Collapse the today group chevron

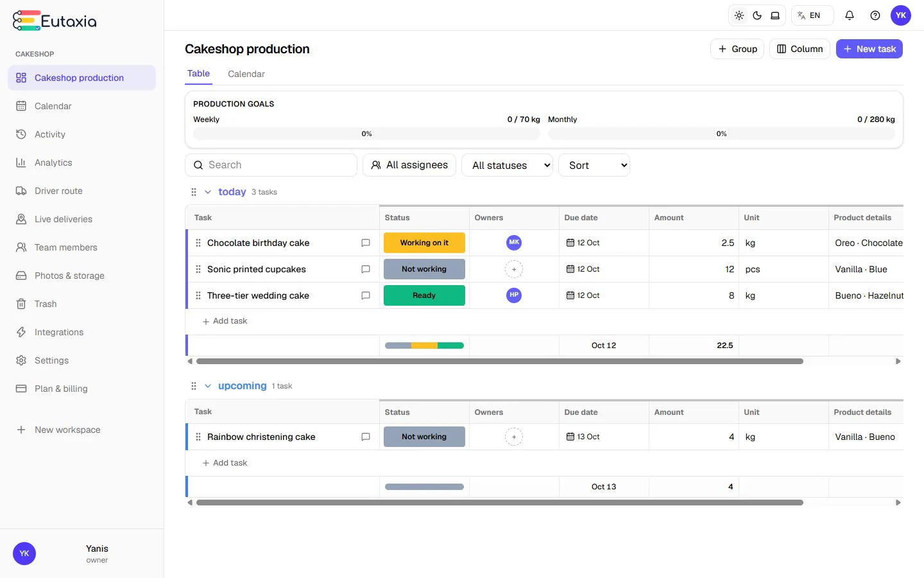(208, 192)
